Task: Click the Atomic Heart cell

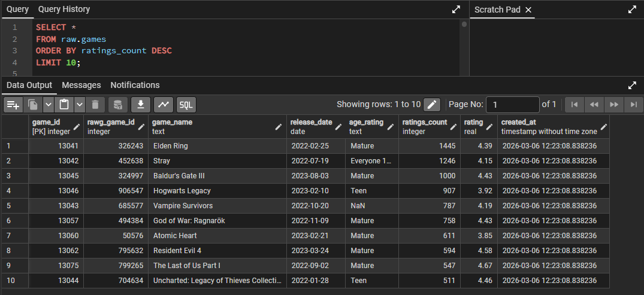Action: click(x=217, y=236)
